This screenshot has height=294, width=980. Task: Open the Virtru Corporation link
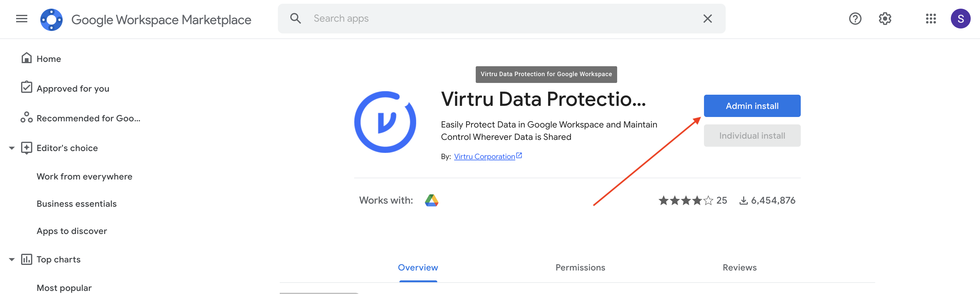(x=485, y=156)
